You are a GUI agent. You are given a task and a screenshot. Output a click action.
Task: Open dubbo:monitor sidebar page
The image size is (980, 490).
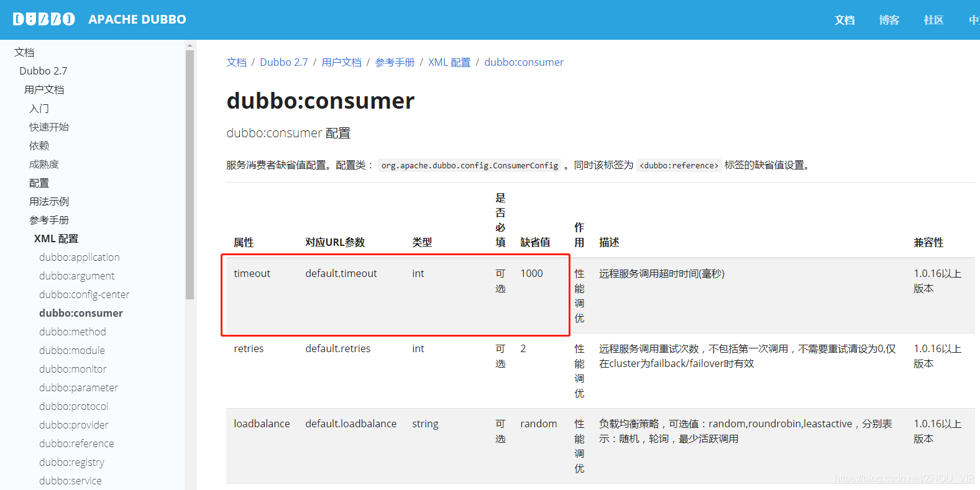(73, 369)
